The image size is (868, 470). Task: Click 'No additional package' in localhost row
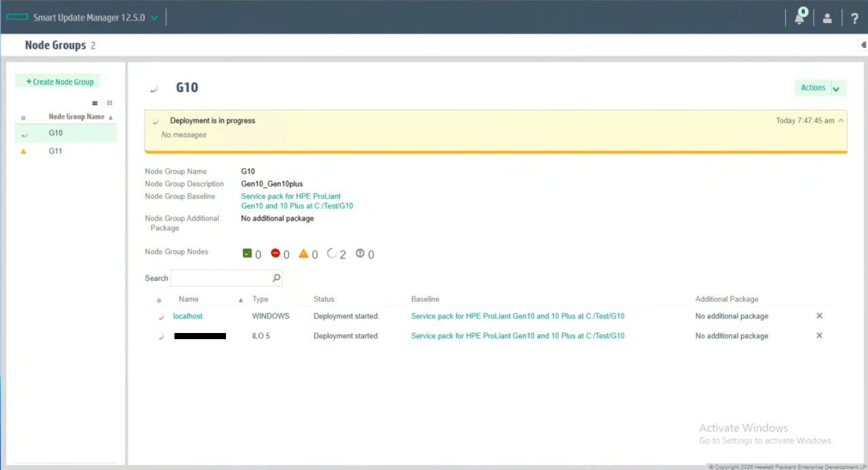[x=732, y=316]
